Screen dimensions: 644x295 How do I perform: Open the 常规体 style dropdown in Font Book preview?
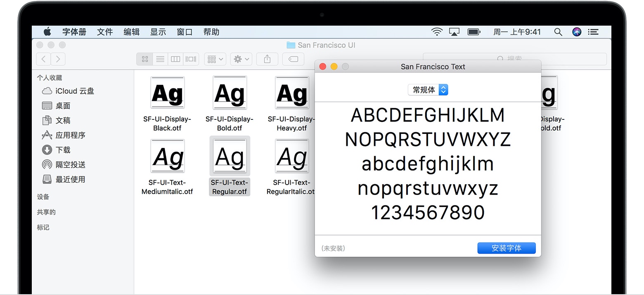[428, 90]
